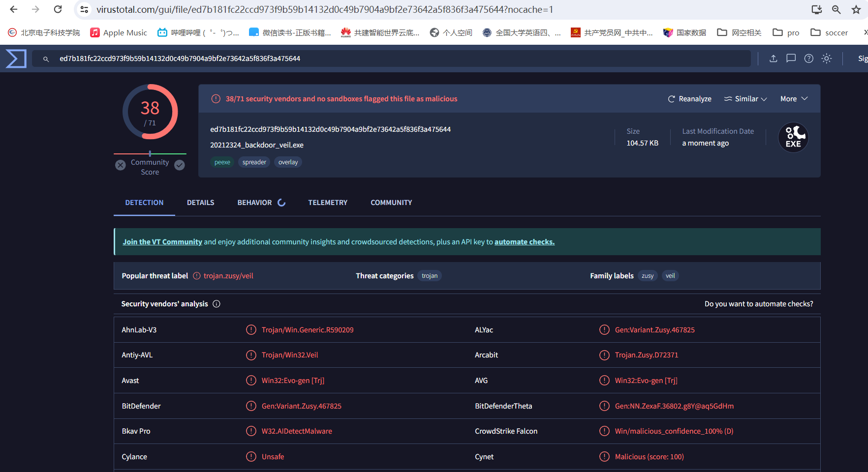The height and width of the screenshot is (472, 868).
Task: Click the trojan threat category chip
Action: click(430, 276)
